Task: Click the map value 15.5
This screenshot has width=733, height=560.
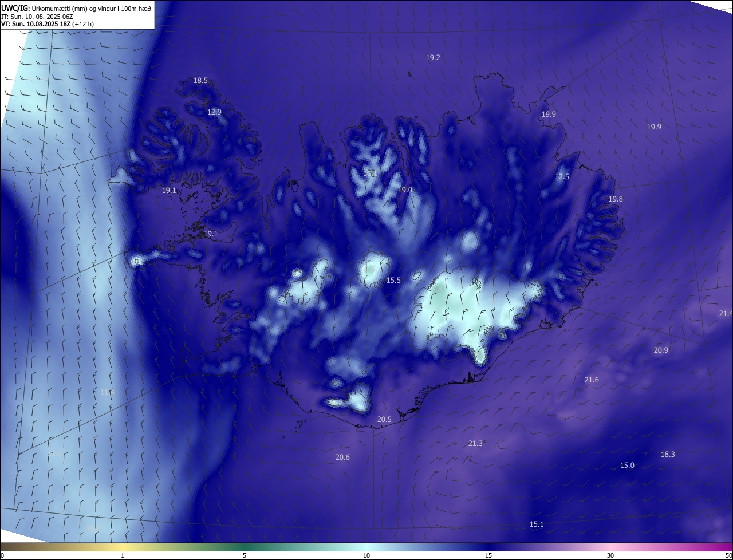Action: coord(393,281)
